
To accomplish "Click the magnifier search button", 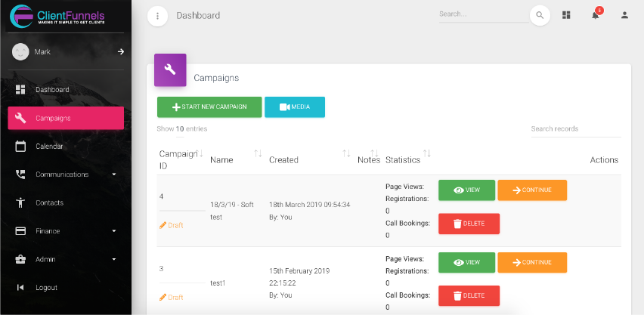I will click(540, 15).
